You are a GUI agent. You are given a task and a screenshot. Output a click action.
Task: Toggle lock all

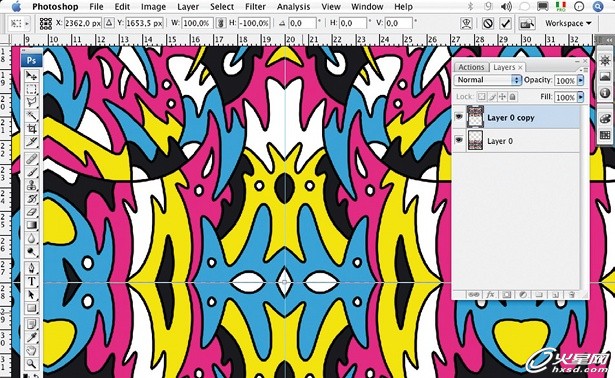tap(513, 96)
